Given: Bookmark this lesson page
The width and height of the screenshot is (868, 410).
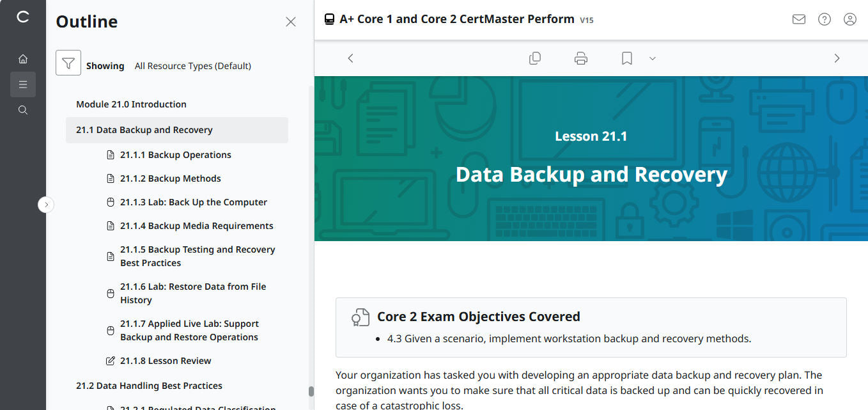Looking at the screenshot, I should [626, 58].
